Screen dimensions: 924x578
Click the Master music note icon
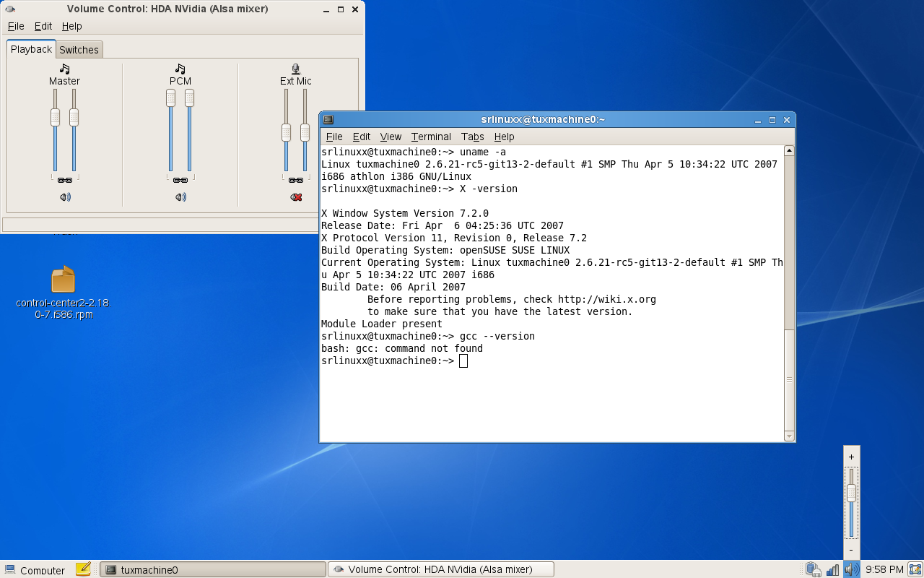tap(65, 69)
